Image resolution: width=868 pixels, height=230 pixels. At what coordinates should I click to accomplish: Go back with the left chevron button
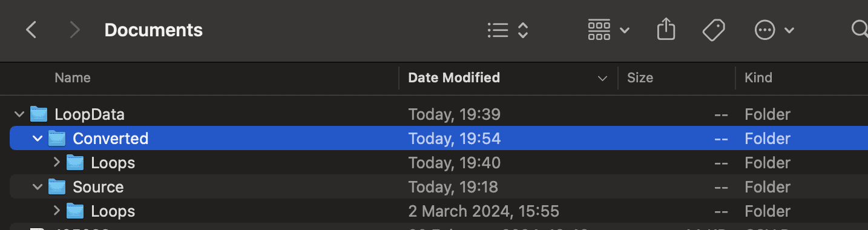(x=31, y=30)
